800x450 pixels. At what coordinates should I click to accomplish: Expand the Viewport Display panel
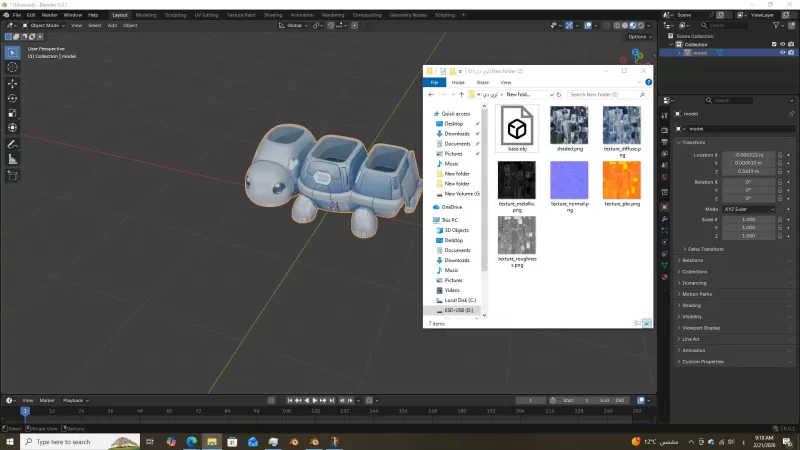point(700,327)
